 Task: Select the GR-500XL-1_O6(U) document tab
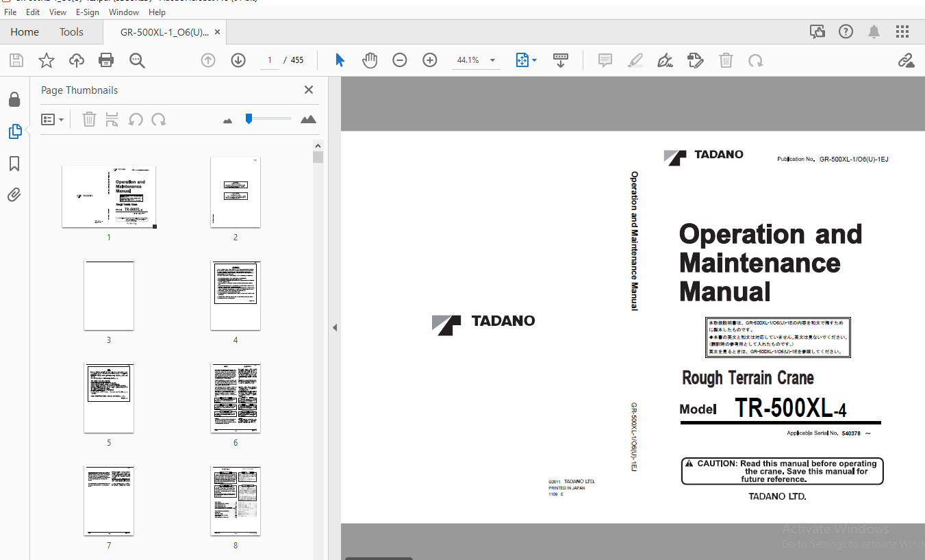pyautogui.click(x=164, y=32)
